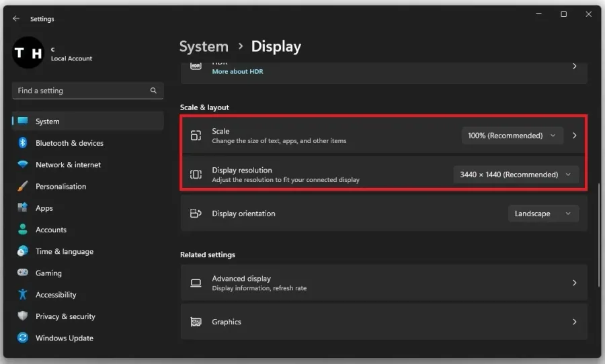Open the HDR row chevron

pyautogui.click(x=575, y=66)
